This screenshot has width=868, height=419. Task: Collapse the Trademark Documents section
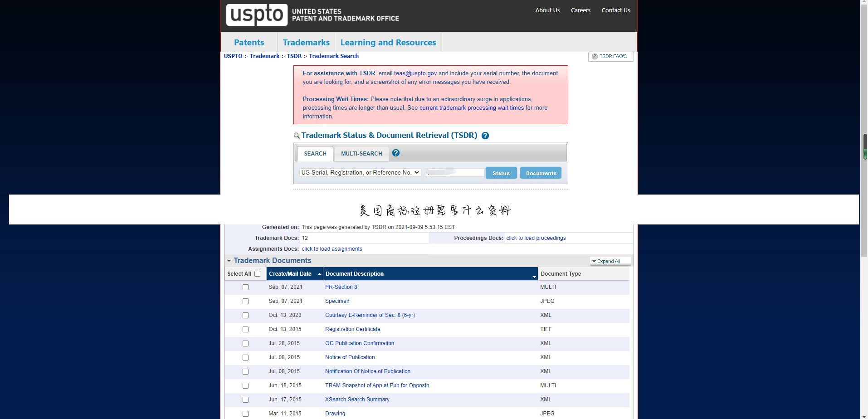(x=229, y=261)
